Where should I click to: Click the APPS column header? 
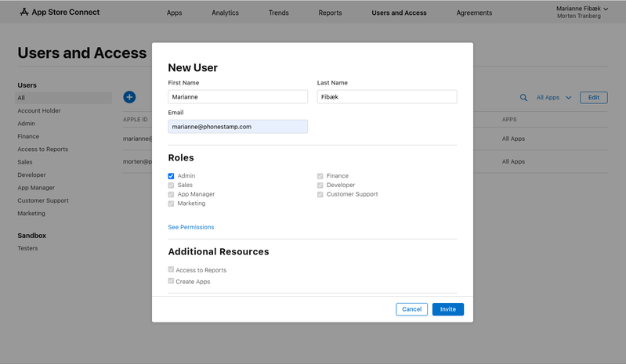pyautogui.click(x=509, y=120)
